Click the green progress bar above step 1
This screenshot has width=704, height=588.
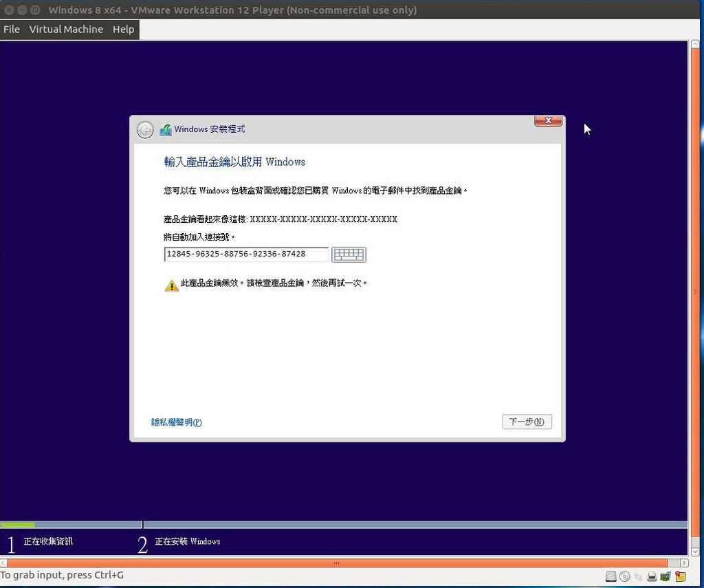[x=17, y=525]
